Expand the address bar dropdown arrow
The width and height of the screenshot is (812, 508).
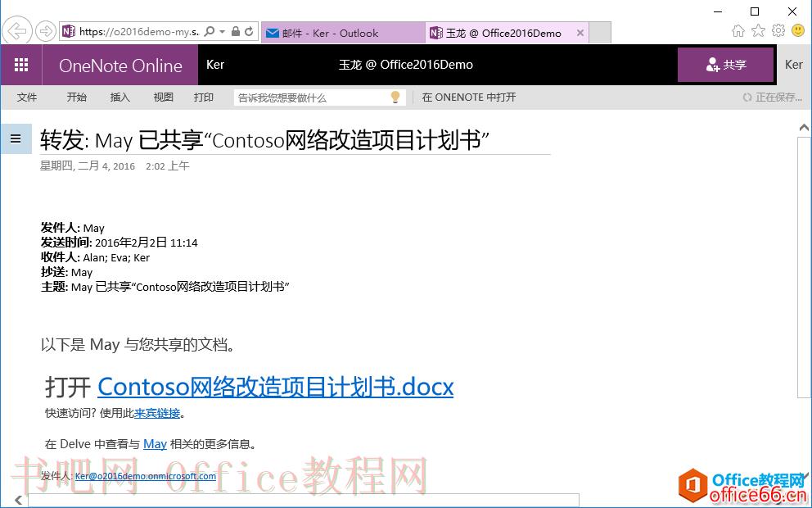pos(222,32)
